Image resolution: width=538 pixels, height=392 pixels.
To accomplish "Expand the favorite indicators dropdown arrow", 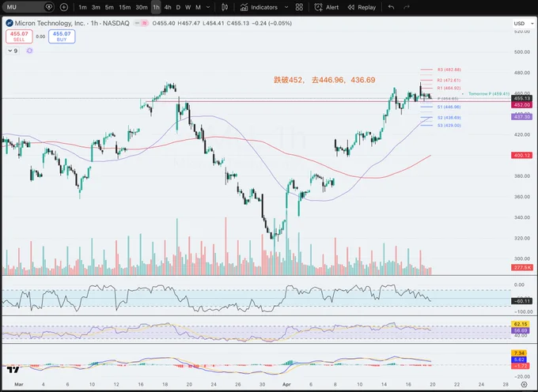I will pyautogui.click(x=286, y=7).
